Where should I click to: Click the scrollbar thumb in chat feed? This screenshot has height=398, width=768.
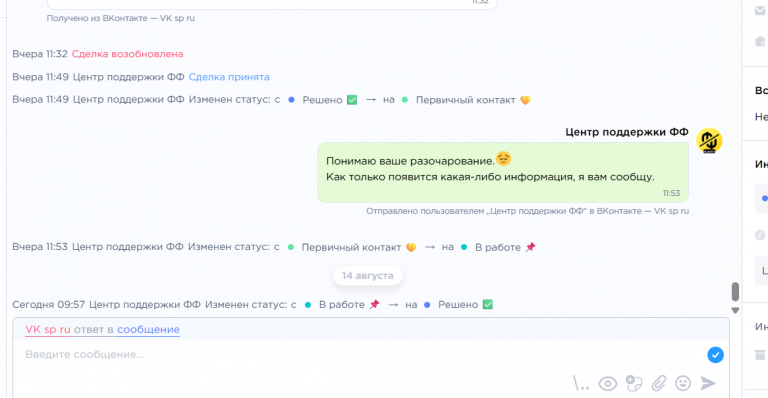[x=735, y=292]
